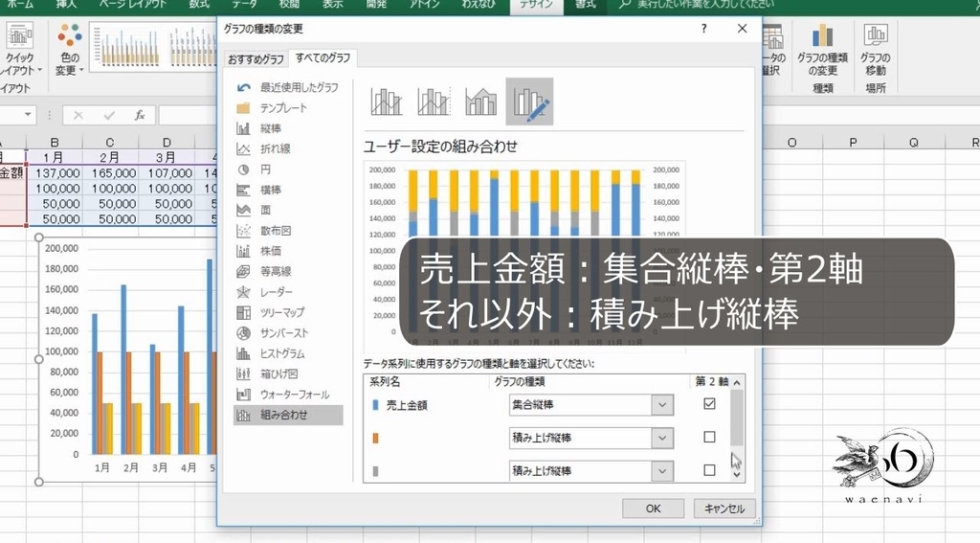Open the 書式 ribbon tab

(x=586, y=5)
